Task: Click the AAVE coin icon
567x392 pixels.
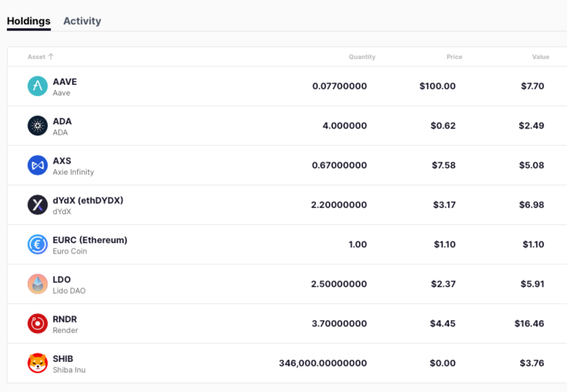Action: (38, 86)
